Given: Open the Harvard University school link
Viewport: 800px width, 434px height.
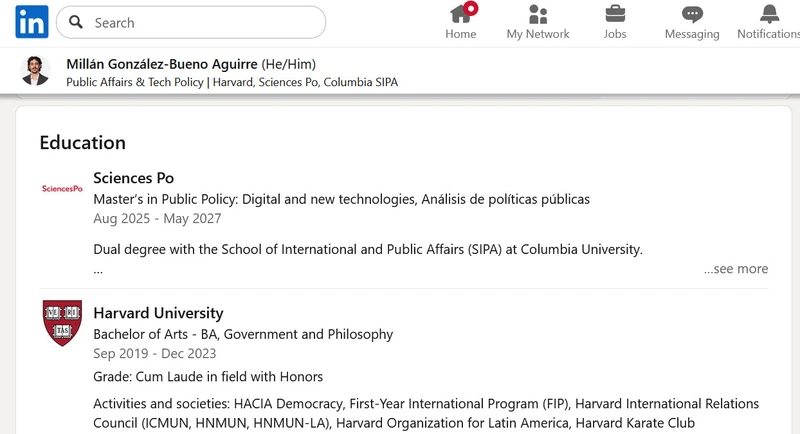Looking at the screenshot, I should click(x=158, y=313).
